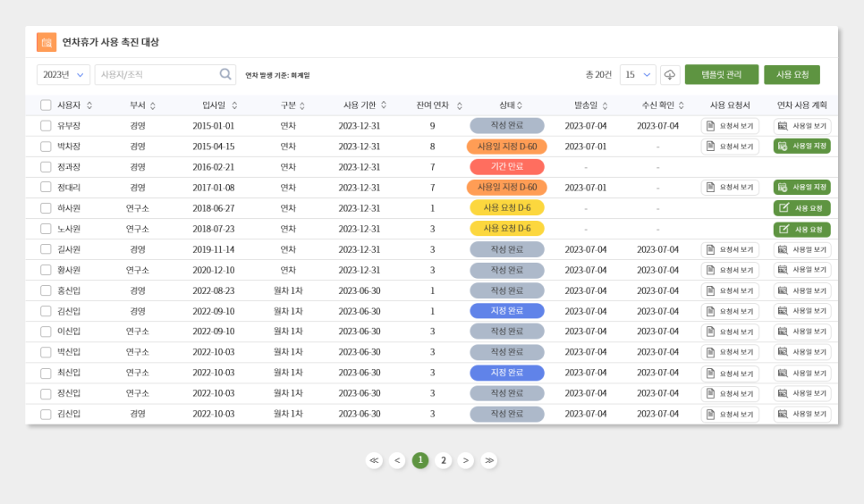Image resolution: width=864 pixels, height=504 pixels.
Task: Check the 정대리 row checkbox
Action: click(x=46, y=188)
